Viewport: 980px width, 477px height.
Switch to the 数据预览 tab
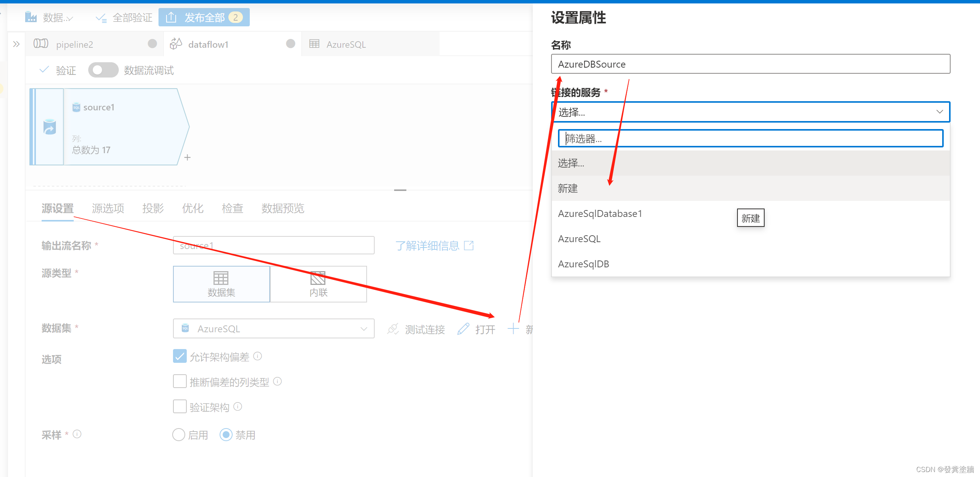pos(283,208)
